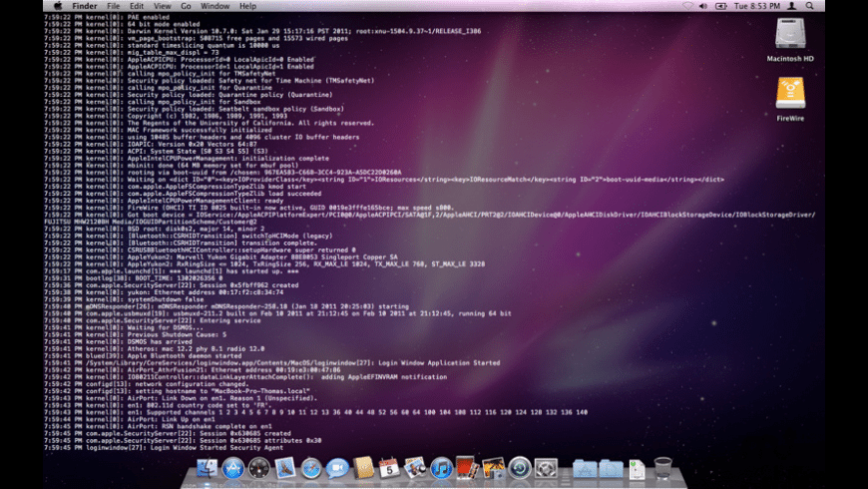Click the 'Login Window Started Security Agent' line

click(164, 447)
